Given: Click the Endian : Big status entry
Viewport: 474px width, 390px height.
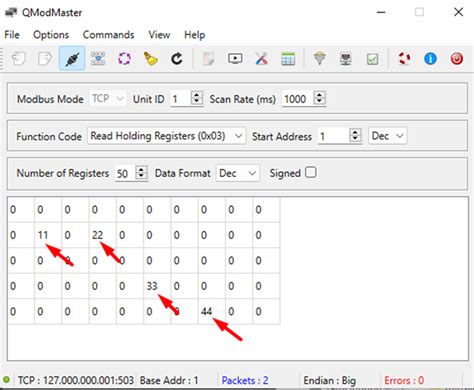Looking at the screenshot, I should (330, 380).
